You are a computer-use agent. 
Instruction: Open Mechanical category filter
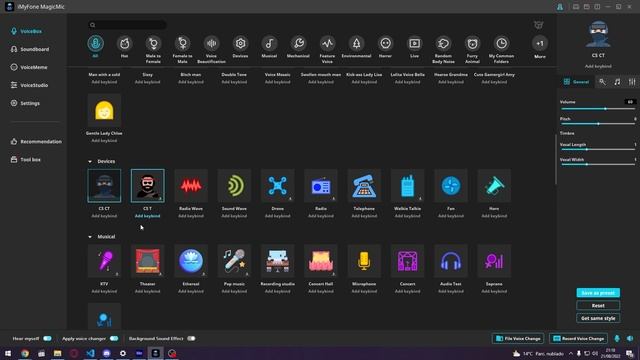coord(298,43)
